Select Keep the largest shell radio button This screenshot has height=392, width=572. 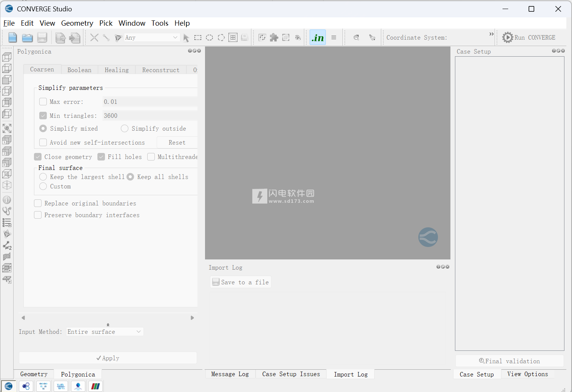pyautogui.click(x=43, y=177)
